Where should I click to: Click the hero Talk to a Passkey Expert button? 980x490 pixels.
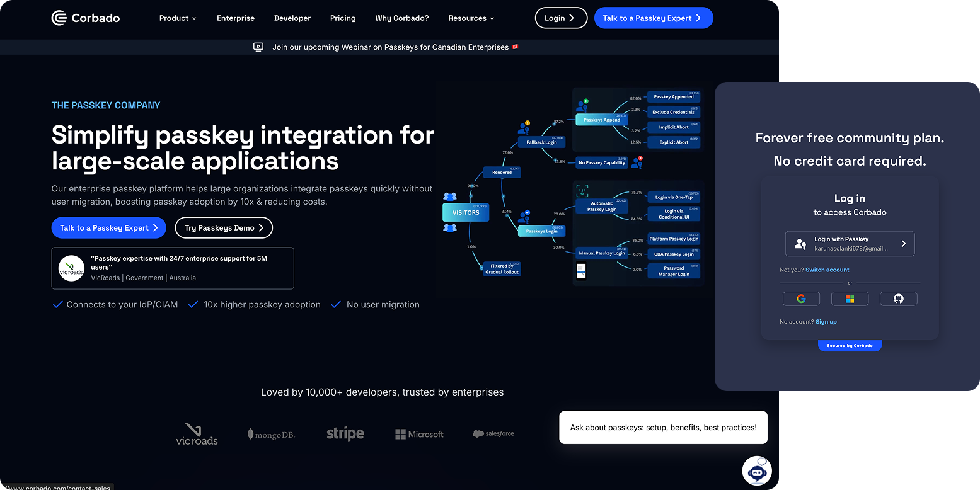109,228
